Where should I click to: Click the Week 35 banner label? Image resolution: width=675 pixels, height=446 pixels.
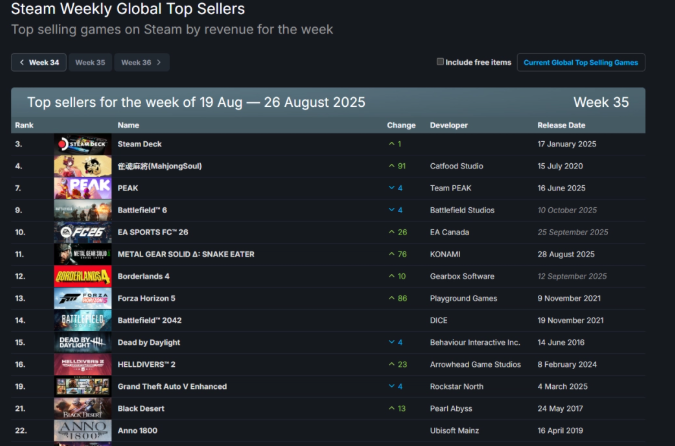tap(601, 102)
